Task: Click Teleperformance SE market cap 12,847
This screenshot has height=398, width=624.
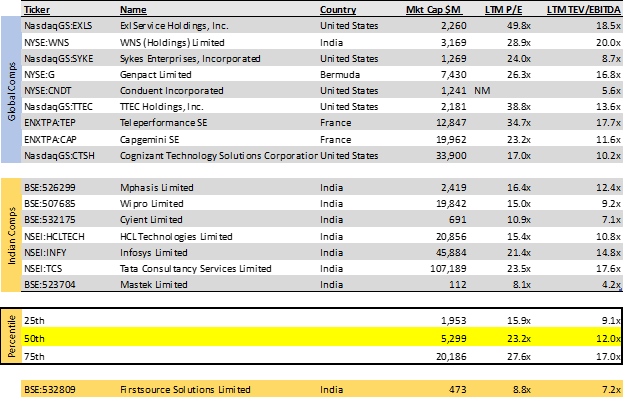Action: pos(451,123)
